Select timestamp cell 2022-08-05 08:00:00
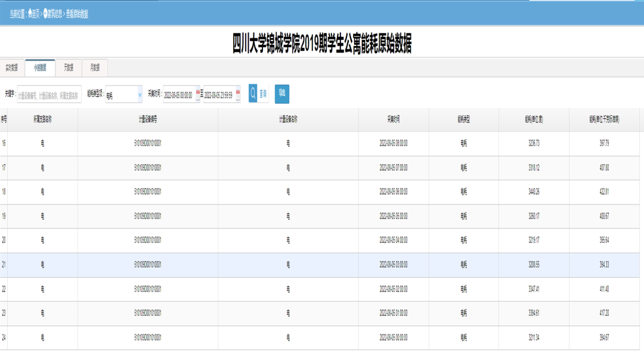The width and height of the screenshot is (644, 363). [x=394, y=143]
